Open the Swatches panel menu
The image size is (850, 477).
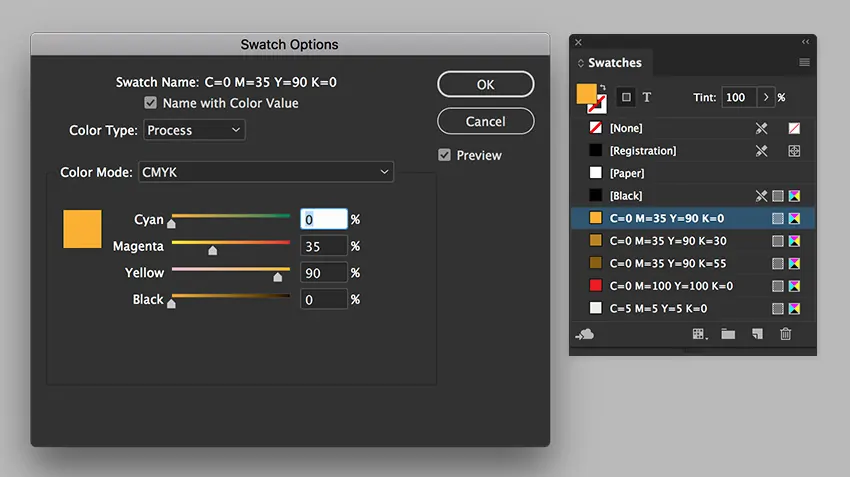(804, 63)
